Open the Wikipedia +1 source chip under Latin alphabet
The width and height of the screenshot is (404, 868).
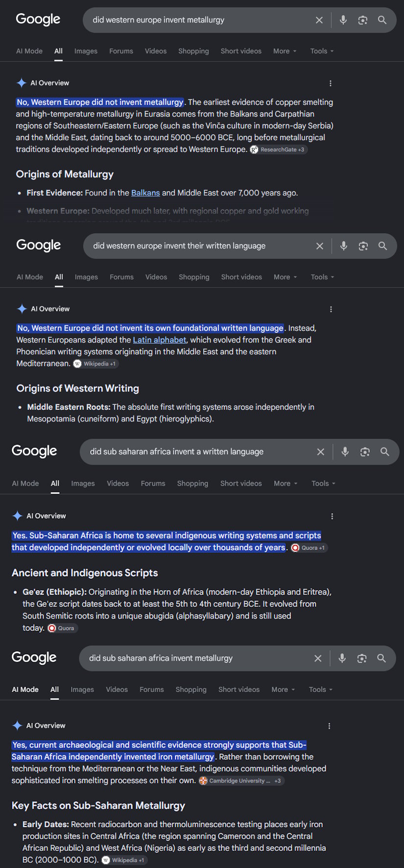96,364
